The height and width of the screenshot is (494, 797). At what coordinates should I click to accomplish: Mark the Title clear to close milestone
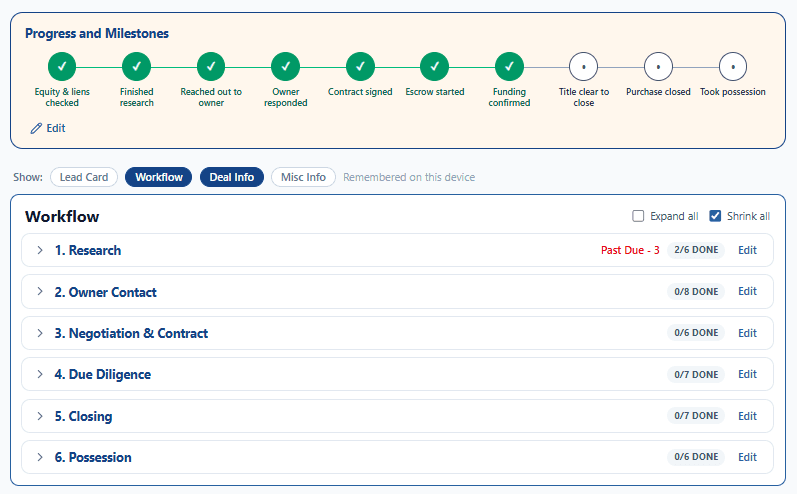coord(584,67)
